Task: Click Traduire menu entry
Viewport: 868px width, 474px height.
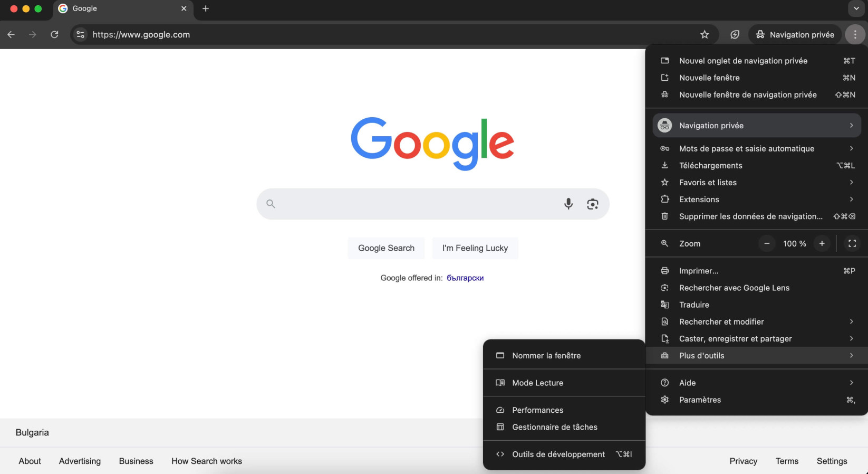Action: pos(757,305)
